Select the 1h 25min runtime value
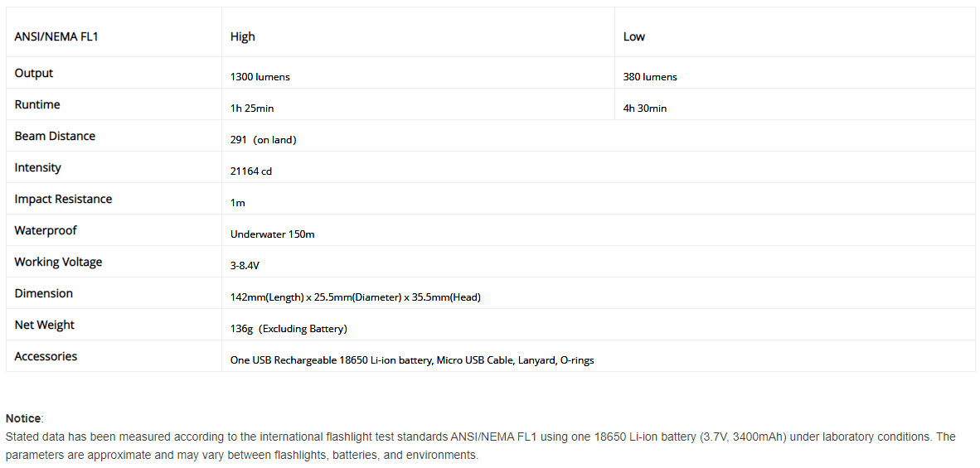The image size is (980, 468). point(252,109)
